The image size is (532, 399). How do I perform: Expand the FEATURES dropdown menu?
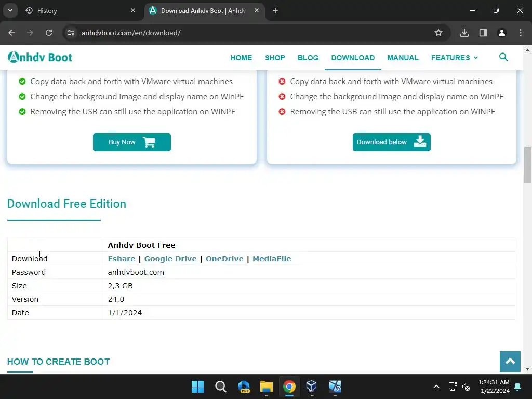455,58
